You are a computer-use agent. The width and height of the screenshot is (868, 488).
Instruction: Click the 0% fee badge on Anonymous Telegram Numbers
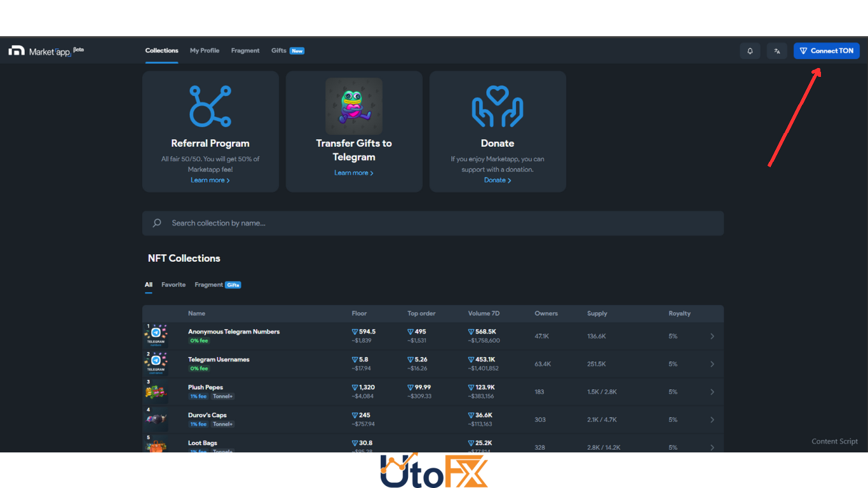[199, 341]
